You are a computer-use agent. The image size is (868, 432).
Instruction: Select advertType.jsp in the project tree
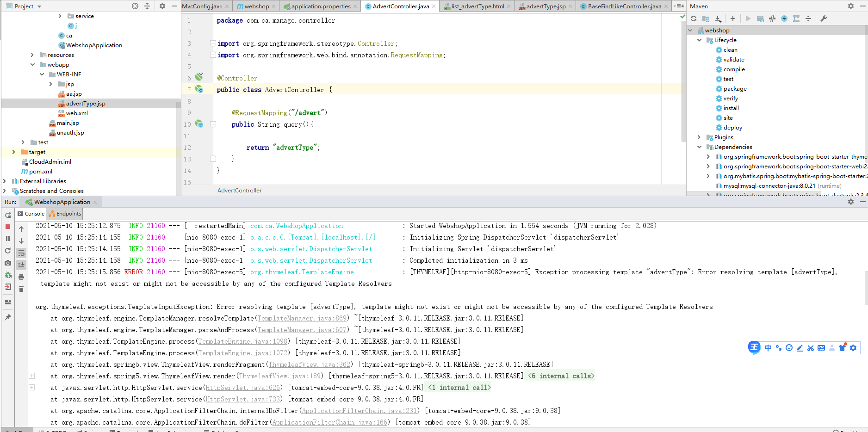coord(86,104)
